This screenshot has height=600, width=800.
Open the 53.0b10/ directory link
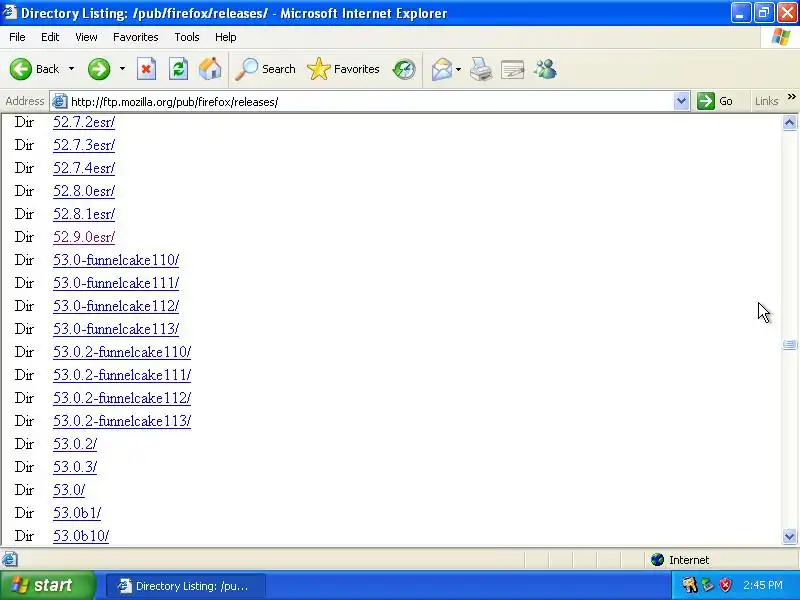pos(81,536)
